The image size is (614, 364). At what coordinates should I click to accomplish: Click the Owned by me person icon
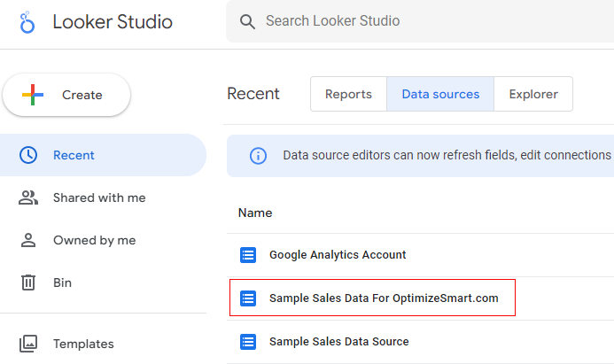28,240
